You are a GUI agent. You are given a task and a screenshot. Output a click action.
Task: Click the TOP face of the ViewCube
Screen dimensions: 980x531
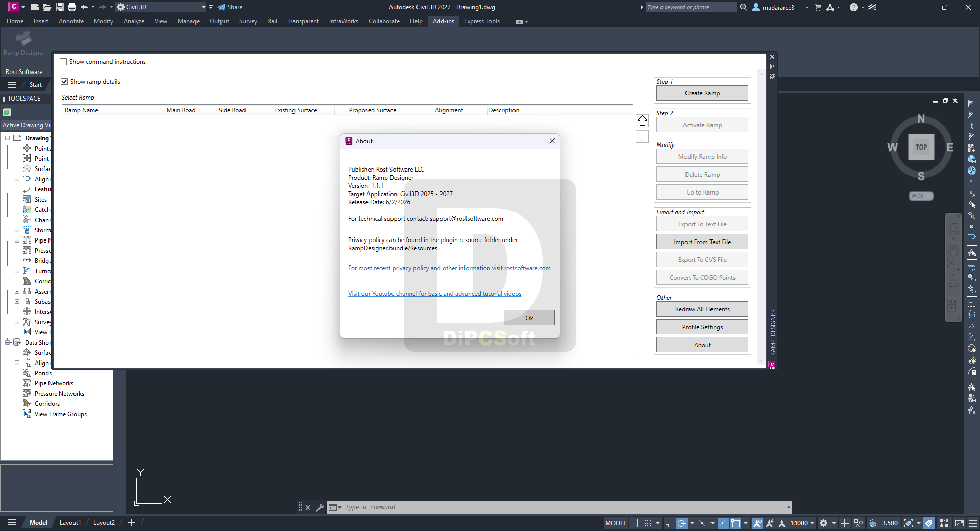pyautogui.click(x=921, y=147)
